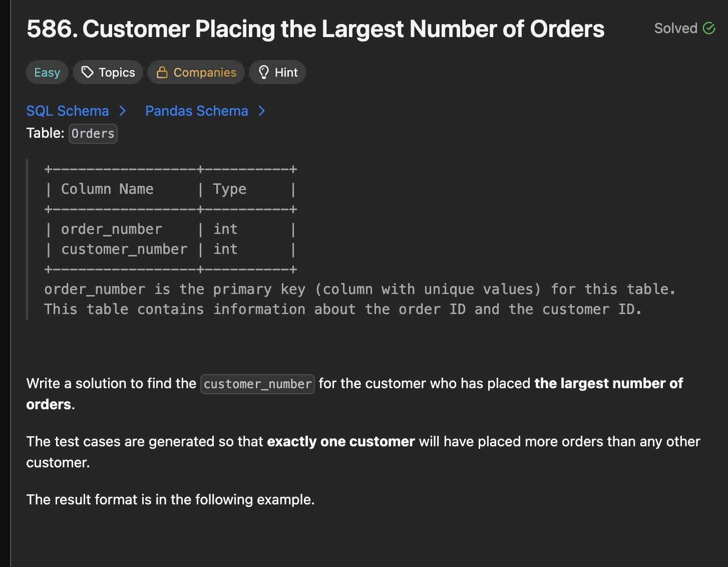Image resolution: width=728 pixels, height=567 pixels.
Task: Click the tag icon on the Topics pill
Action: click(88, 72)
